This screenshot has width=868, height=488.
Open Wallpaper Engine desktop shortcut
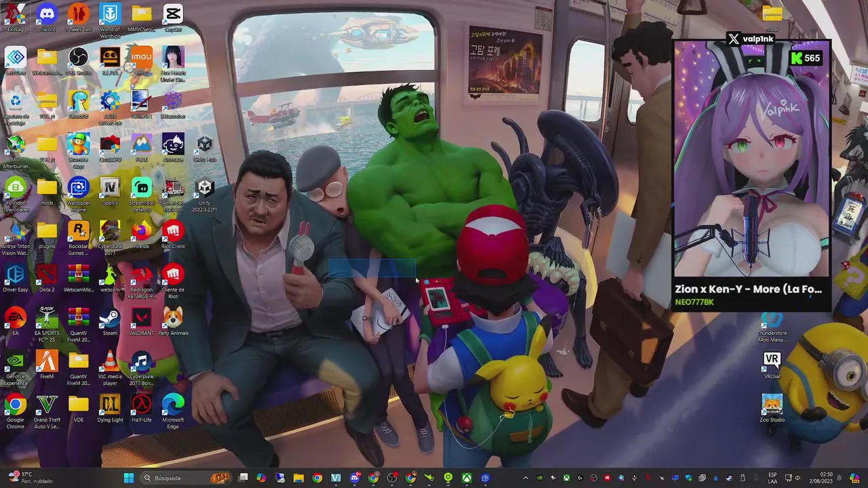(78, 195)
